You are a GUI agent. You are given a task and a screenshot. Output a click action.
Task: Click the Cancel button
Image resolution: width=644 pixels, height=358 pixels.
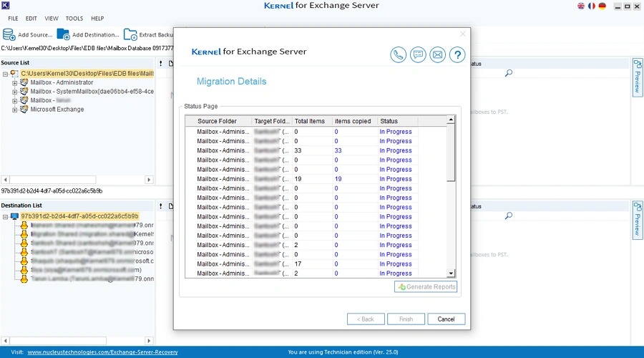446,319
